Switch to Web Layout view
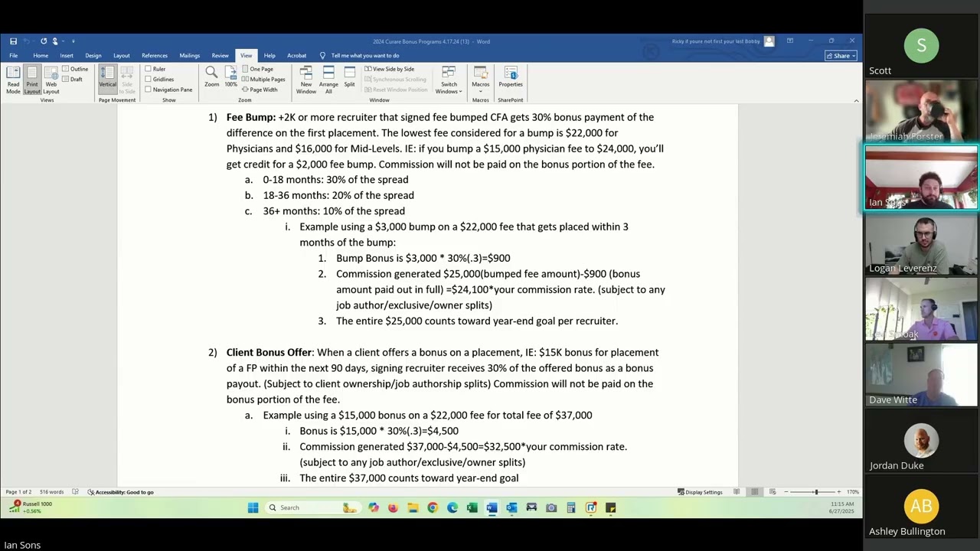 pyautogui.click(x=51, y=80)
